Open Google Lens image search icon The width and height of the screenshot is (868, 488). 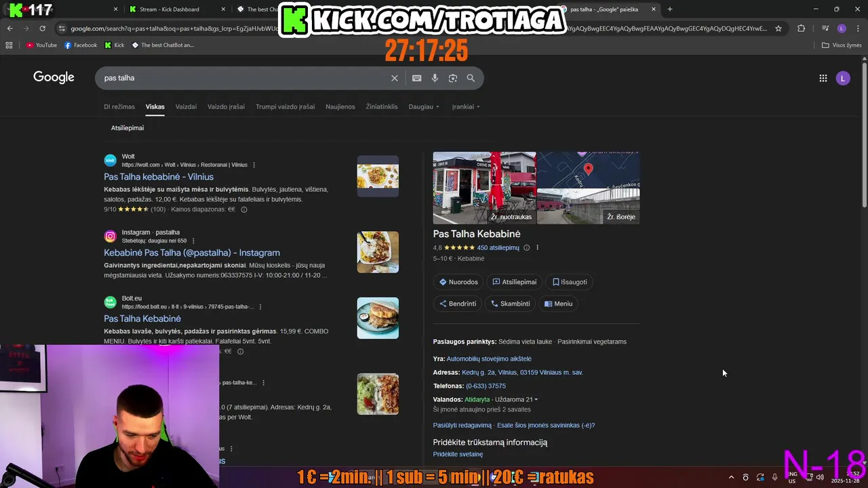tap(453, 78)
